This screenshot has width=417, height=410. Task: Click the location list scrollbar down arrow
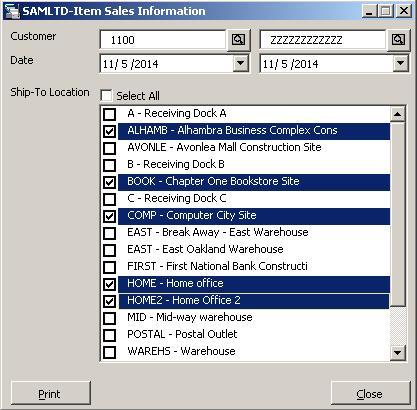397,352
